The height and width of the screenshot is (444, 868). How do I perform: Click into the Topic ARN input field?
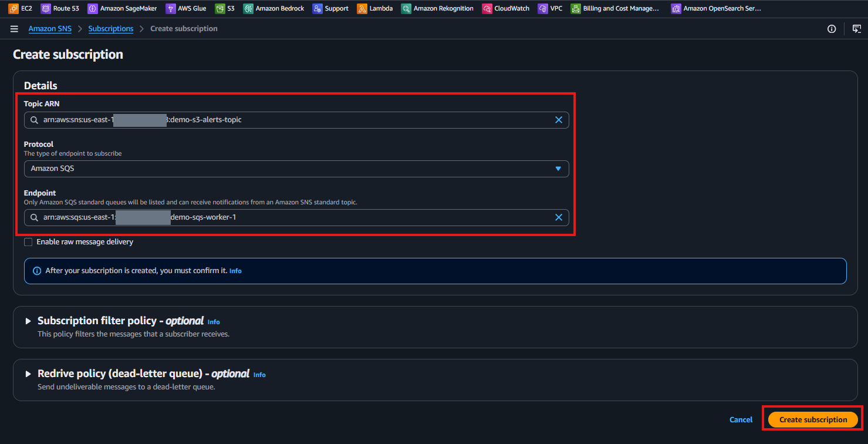[x=296, y=120]
